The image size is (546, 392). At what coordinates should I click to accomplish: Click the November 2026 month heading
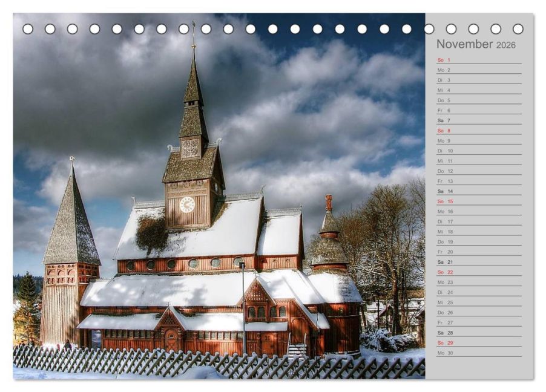coord(476,44)
